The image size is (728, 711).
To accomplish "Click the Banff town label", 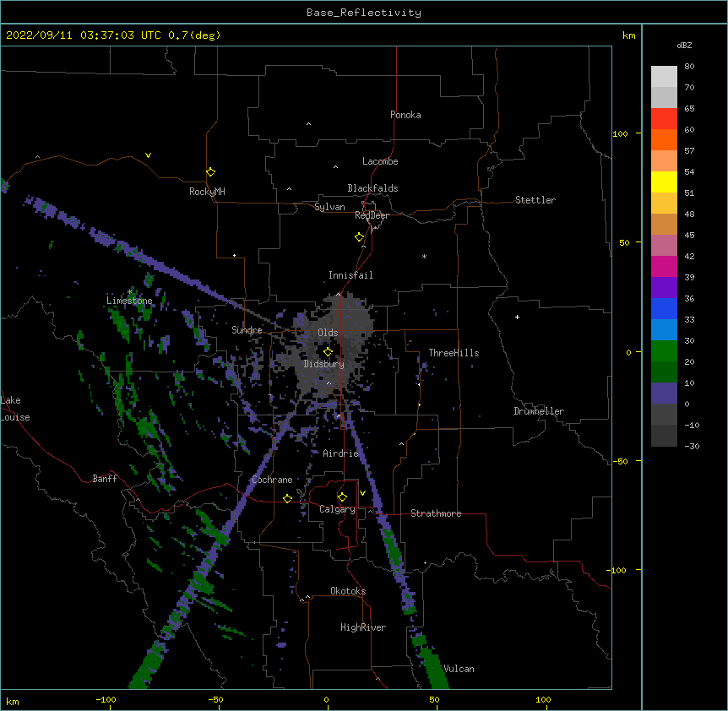I will tap(105, 479).
